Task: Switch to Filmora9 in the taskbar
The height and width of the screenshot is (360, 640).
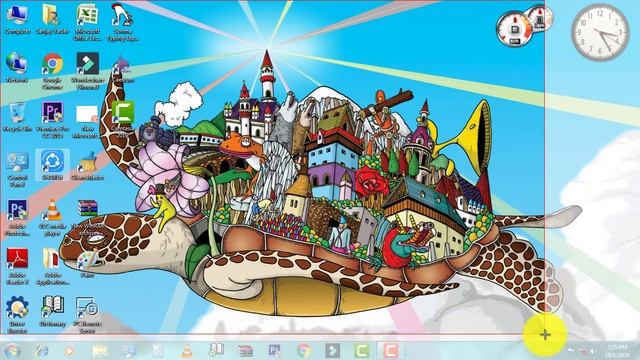Action: [x=333, y=350]
